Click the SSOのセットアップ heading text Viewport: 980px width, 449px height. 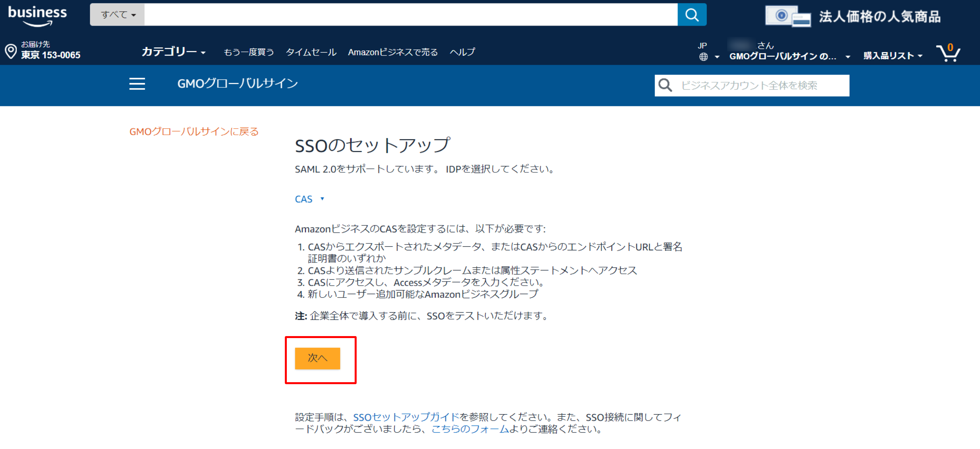click(x=372, y=145)
